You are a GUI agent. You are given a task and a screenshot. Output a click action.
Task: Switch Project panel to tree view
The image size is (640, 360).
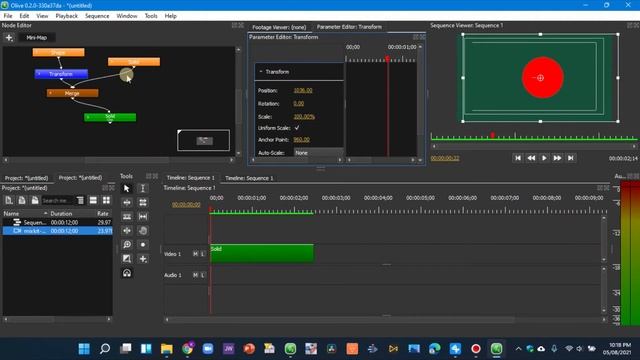point(80,200)
